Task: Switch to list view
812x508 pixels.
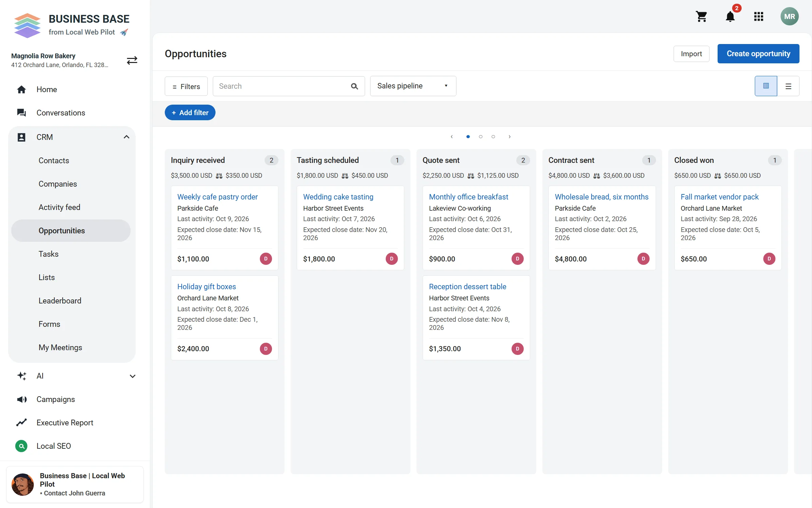Action: 788,86
